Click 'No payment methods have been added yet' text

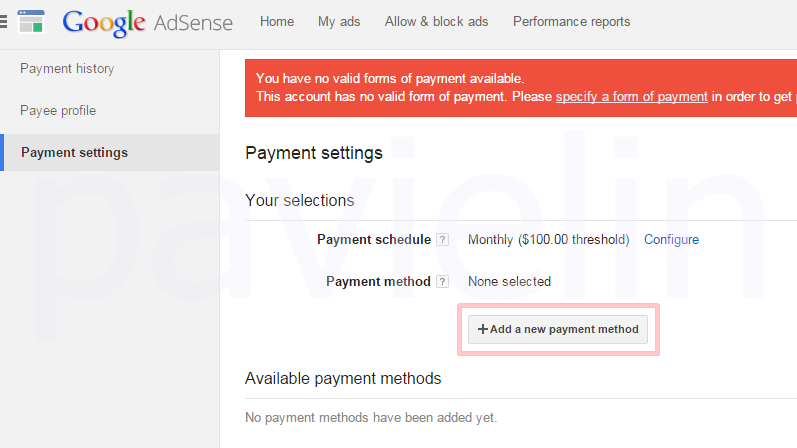[x=371, y=417]
